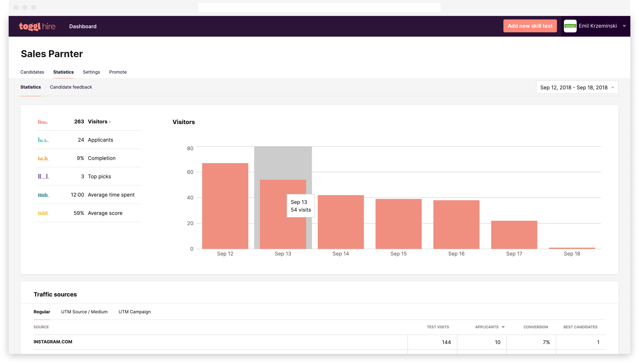Click the Completion orange chart icon

tap(43, 158)
